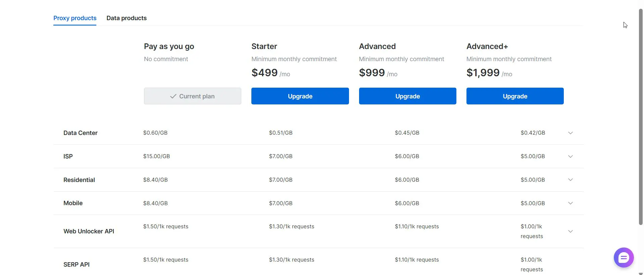Image resolution: width=644 pixels, height=275 pixels.
Task: Upgrade to the Starter plan
Action: click(300, 96)
